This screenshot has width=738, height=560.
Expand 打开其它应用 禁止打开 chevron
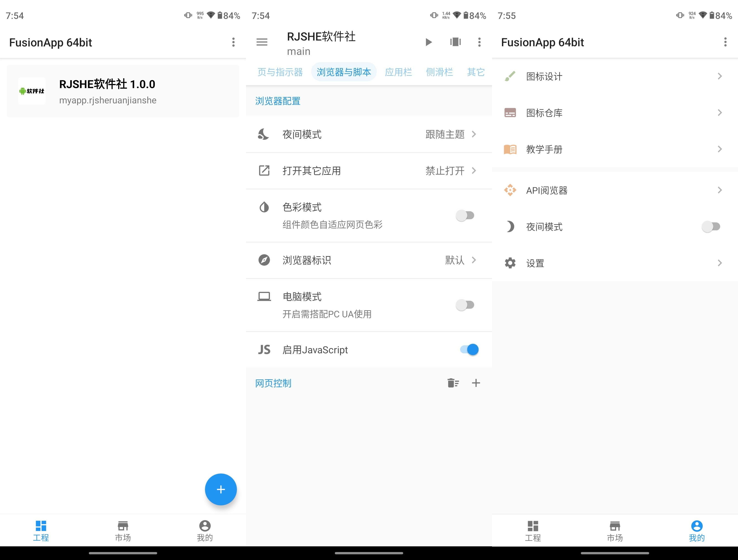pyautogui.click(x=474, y=171)
